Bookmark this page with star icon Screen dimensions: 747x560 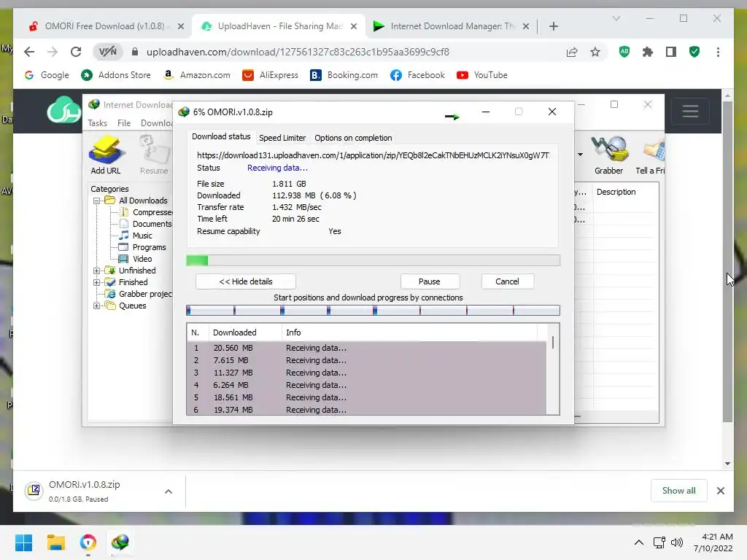[x=595, y=52]
